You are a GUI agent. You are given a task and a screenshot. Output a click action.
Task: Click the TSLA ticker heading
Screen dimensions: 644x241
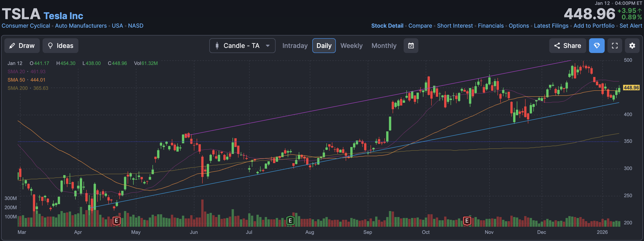click(x=21, y=14)
